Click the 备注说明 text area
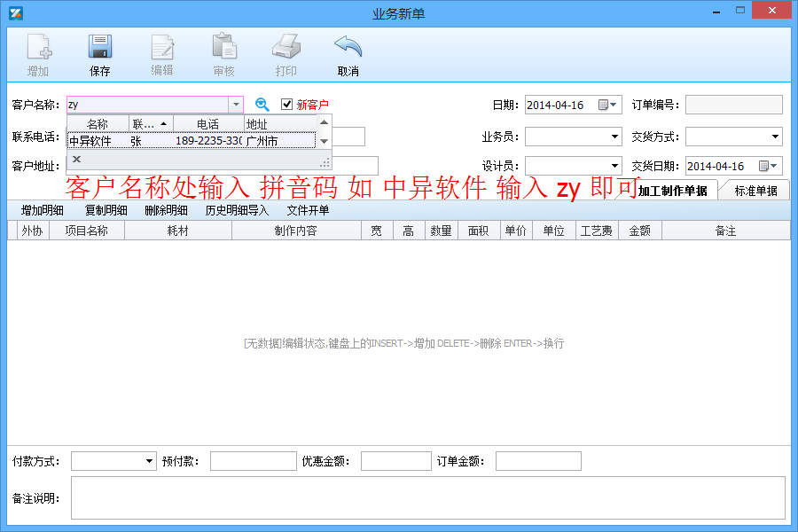798x532 pixels. pos(427,497)
